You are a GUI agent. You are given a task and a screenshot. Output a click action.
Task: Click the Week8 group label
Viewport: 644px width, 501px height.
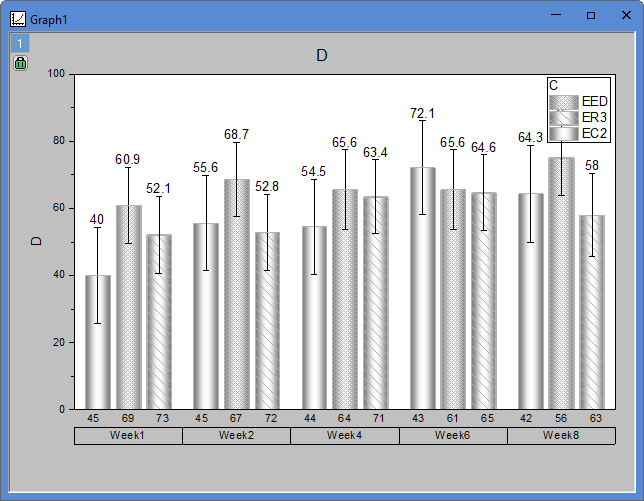(561, 435)
